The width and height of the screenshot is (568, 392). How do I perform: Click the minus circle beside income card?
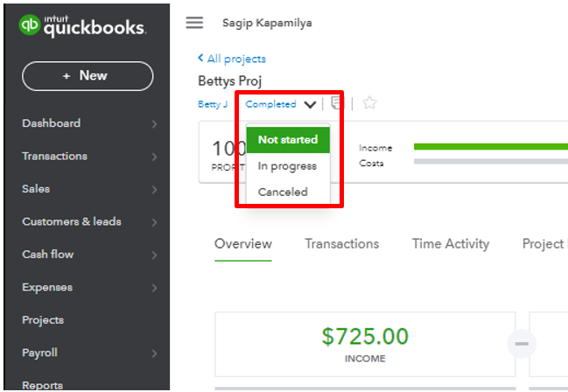(522, 344)
